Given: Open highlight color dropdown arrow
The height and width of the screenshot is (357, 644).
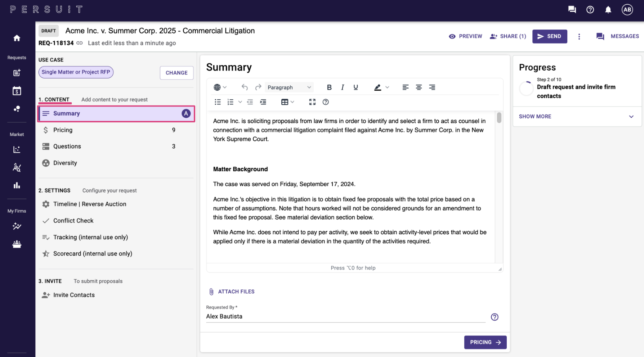Looking at the screenshot, I should click(x=387, y=87).
